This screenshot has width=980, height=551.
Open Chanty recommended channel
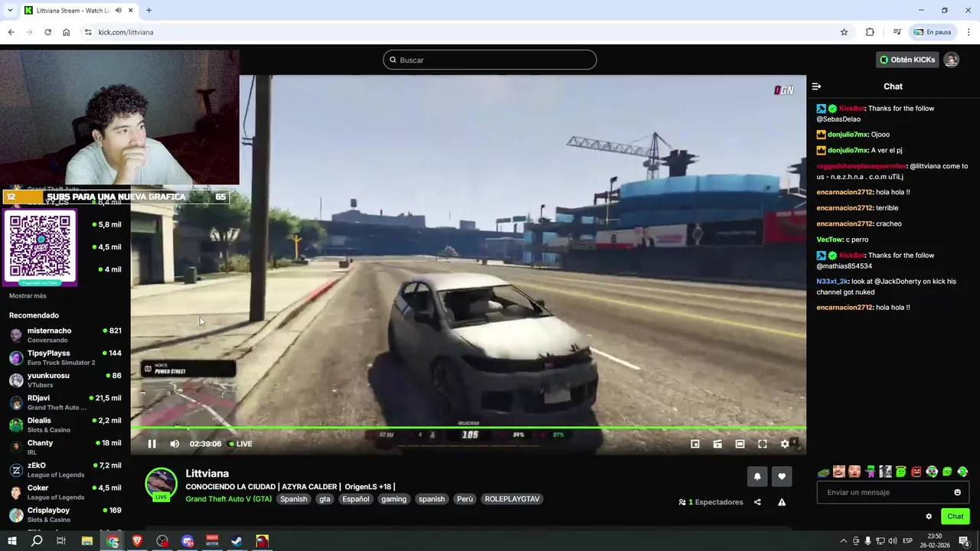click(65, 447)
